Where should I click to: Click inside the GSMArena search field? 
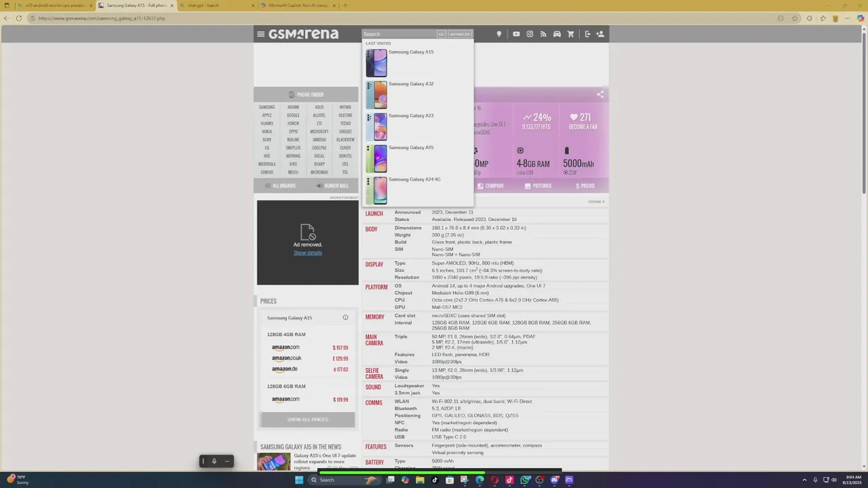tap(399, 34)
